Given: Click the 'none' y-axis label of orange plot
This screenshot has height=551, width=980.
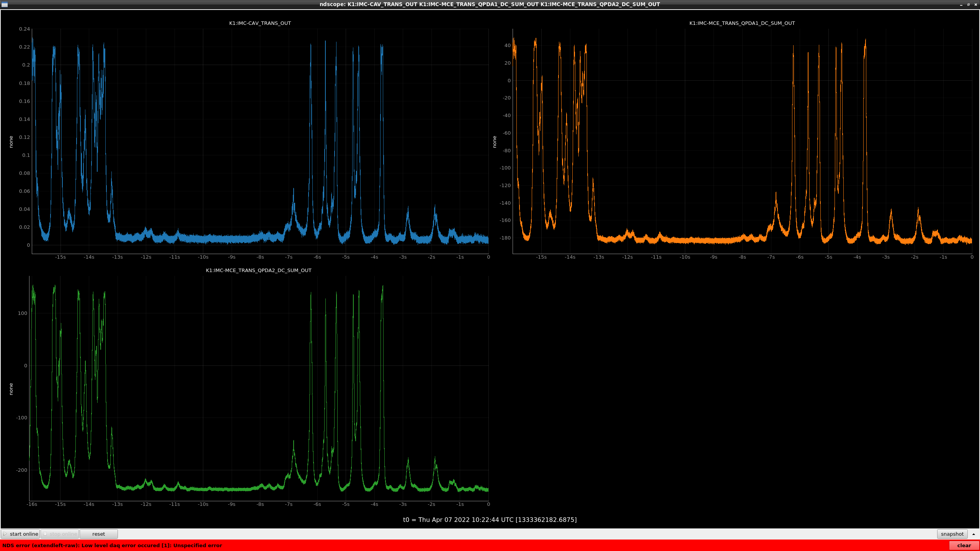Looking at the screenshot, I should (x=495, y=142).
